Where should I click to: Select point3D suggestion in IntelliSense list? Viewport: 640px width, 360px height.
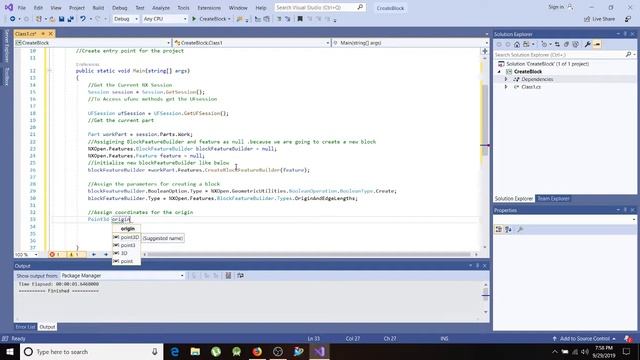pyautogui.click(x=126, y=237)
